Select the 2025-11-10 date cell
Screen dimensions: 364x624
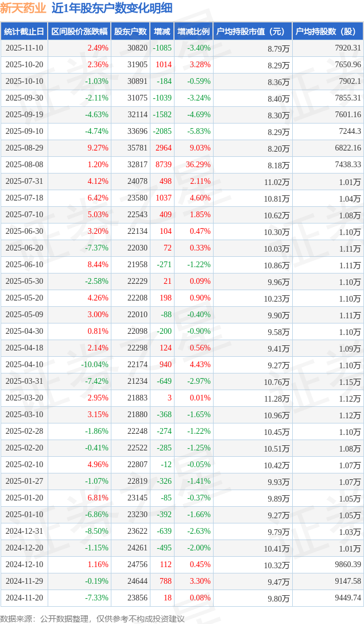pyautogui.click(x=24, y=48)
